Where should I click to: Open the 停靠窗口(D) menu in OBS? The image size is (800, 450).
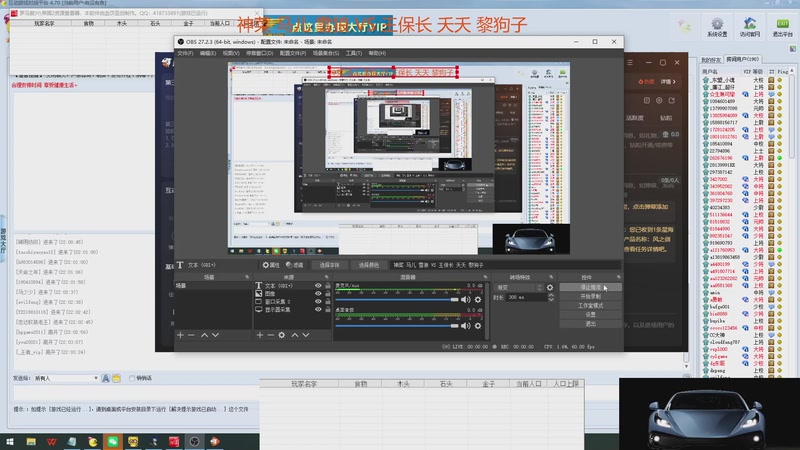pyautogui.click(x=259, y=53)
